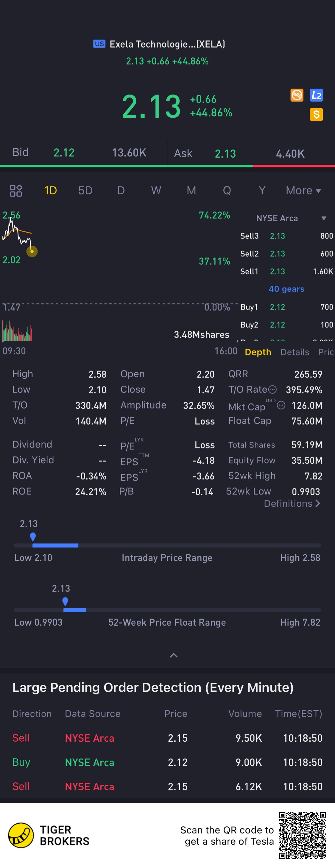This screenshot has width=335, height=868.
Task: Open the chart layout grid icon
Action: click(16, 191)
